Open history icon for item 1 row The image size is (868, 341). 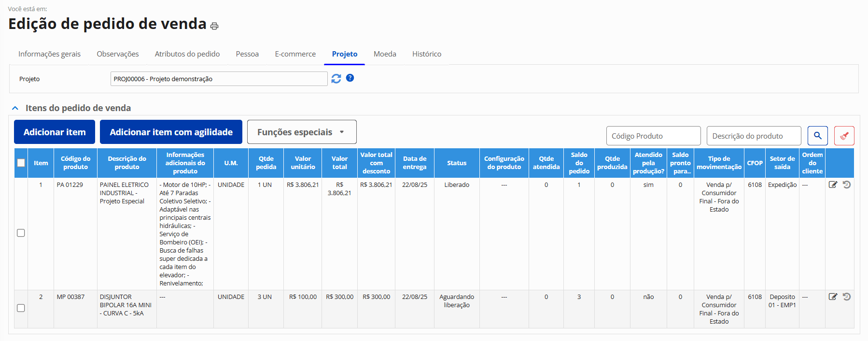(x=847, y=185)
